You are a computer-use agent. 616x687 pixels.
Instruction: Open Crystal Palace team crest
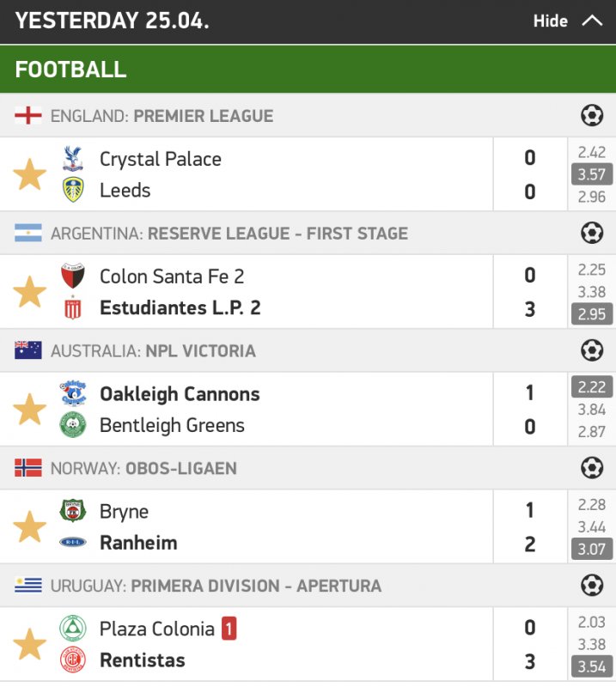click(73, 159)
